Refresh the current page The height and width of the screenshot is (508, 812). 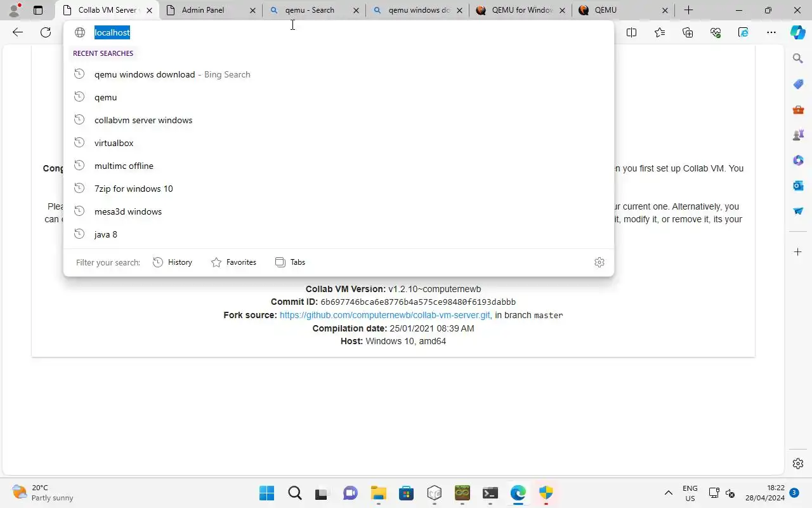point(46,32)
